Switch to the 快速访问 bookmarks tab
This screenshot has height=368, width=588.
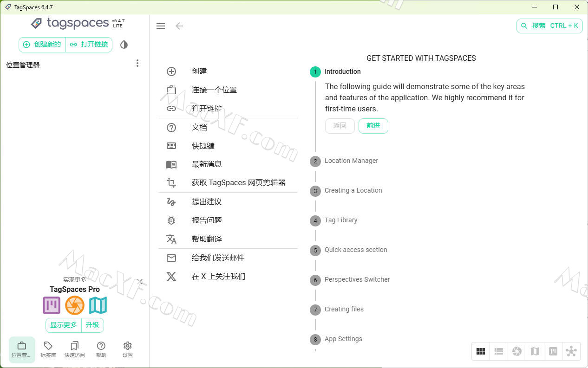tap(75, 350)
